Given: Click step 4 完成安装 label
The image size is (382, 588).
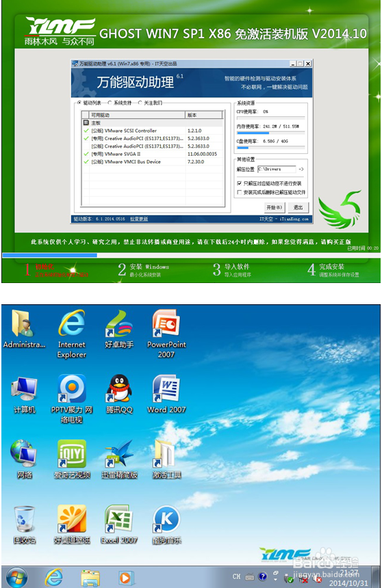Looking at the screenshot, I should pyautogui.click(x=331, y=267).
